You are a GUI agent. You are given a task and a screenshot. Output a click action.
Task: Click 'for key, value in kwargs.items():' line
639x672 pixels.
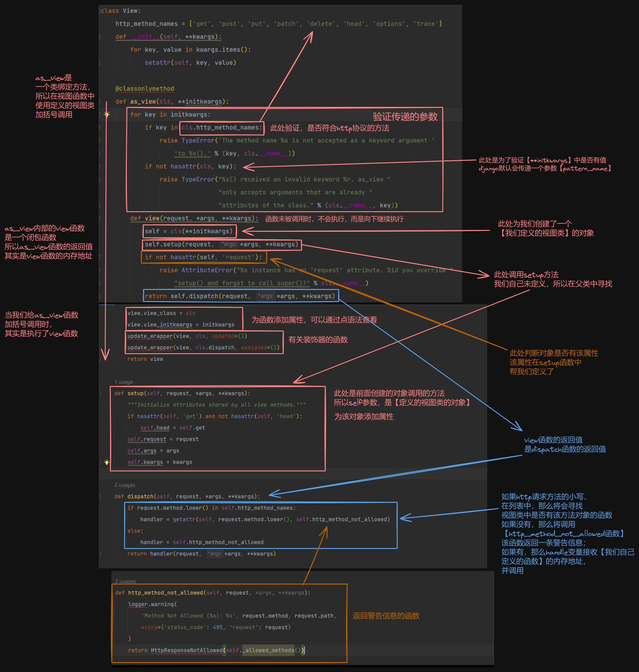(x=190, y=50)
